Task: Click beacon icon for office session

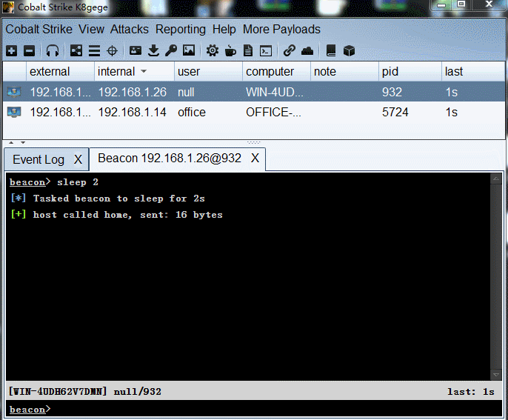Action: [14, 112]
